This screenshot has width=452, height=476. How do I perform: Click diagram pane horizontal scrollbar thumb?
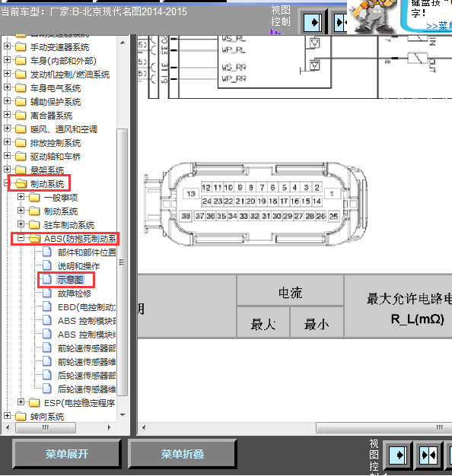tap(384, 428)
